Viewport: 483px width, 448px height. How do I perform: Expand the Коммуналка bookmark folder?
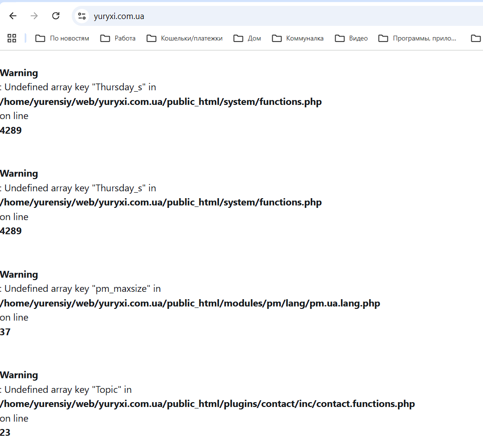pos(298,38)
